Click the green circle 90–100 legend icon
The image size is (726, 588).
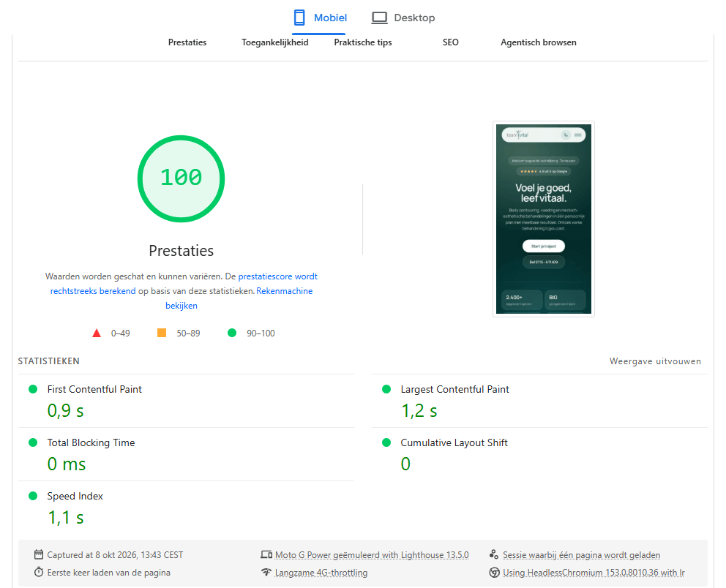pos(232,333)
